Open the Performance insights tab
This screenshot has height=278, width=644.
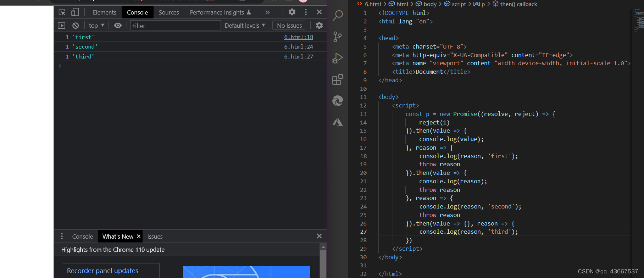pyautogui.click(x=220, y=12)
